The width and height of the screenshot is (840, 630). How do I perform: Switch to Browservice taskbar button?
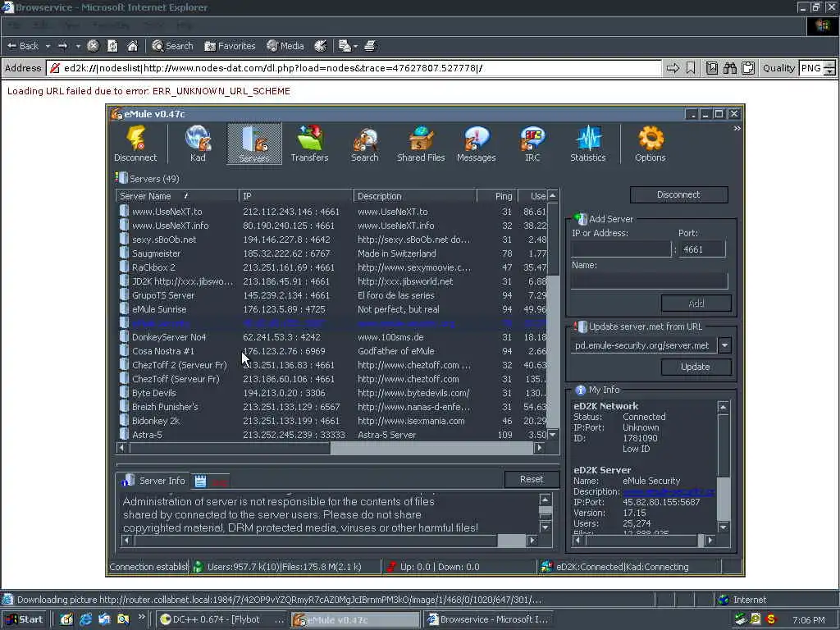coord(491,619)
